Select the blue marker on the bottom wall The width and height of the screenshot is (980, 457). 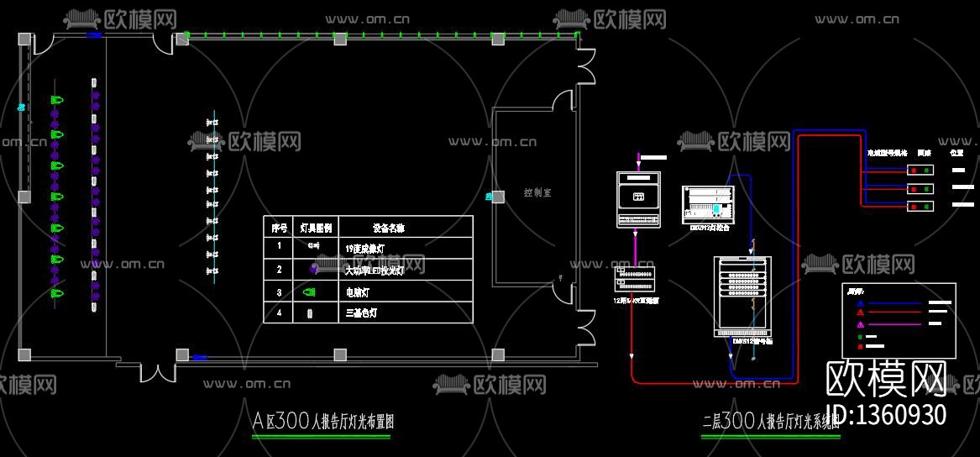pos(200,358)
